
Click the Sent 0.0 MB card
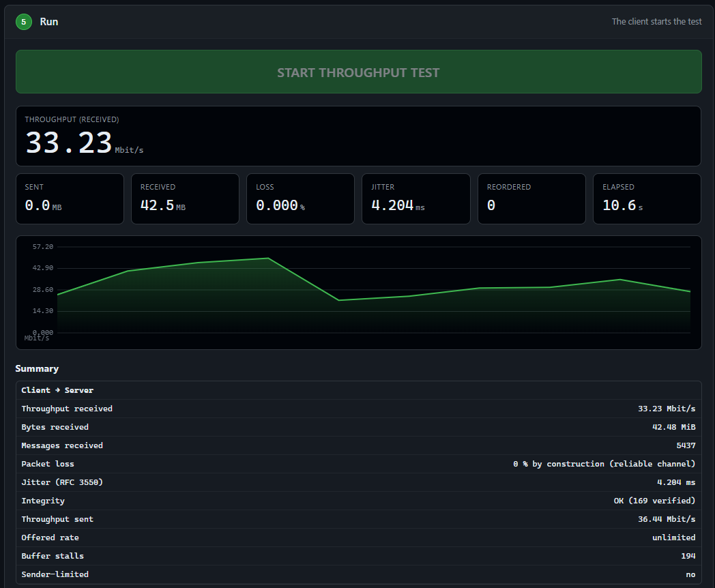coord(70,199)
